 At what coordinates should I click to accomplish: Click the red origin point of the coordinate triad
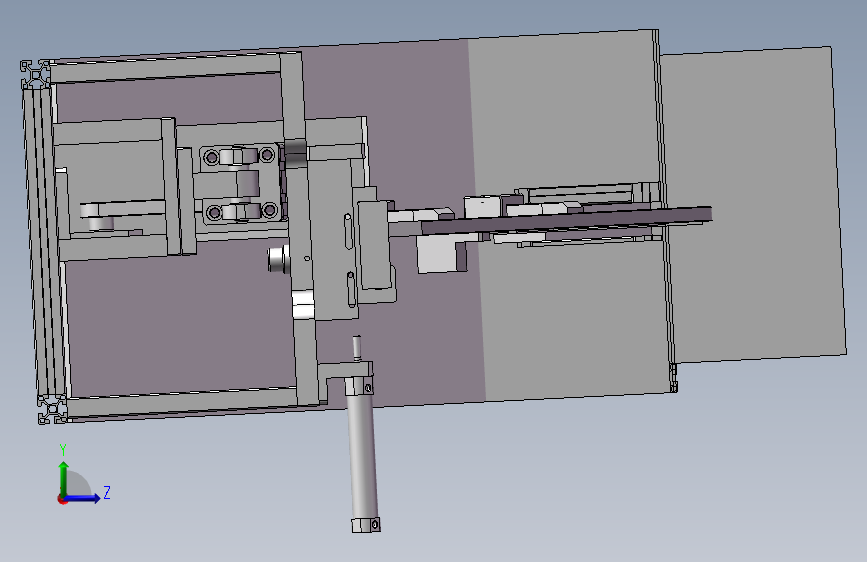62,499
